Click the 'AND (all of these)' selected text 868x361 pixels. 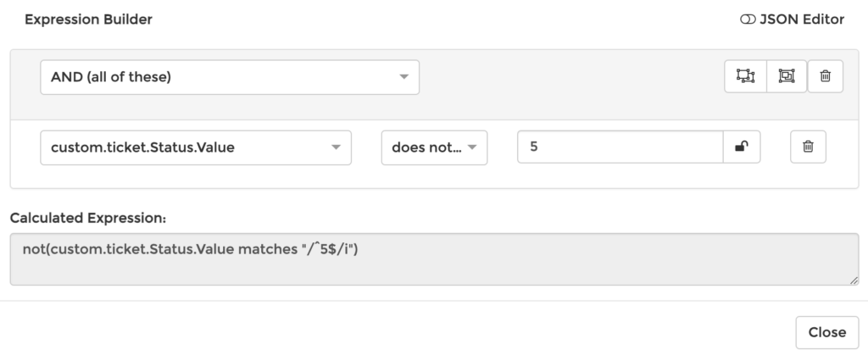pyautogui.click(x=111, y=77)
